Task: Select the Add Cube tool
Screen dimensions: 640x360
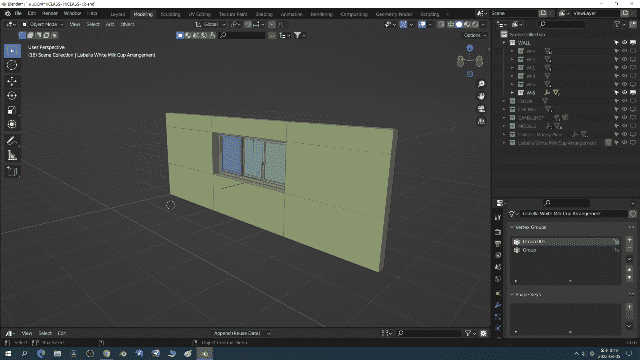Action: click(x=12, y=171)
